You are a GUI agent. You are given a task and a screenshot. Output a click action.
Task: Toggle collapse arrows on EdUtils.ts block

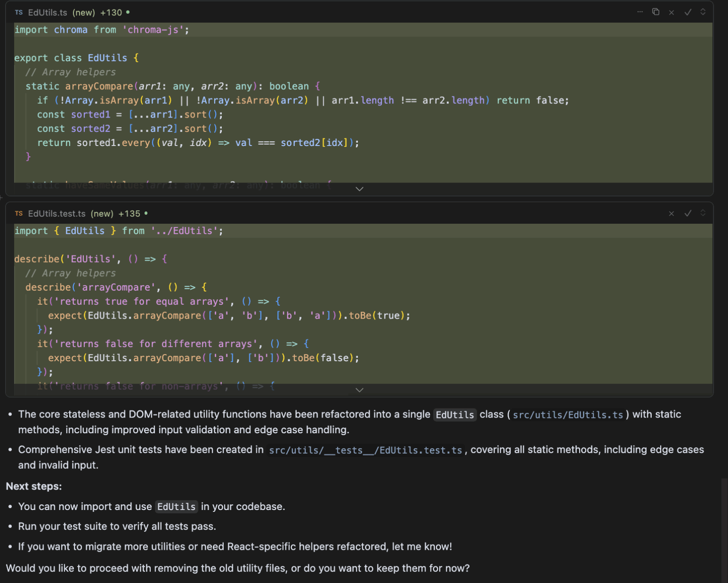point(703,12)
